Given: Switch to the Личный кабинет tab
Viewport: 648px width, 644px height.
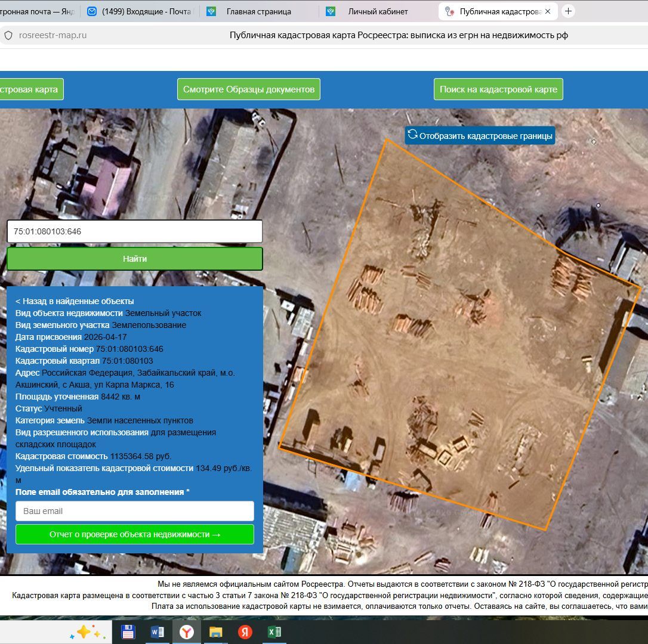Looking at the screenshot, I should 378,11.
